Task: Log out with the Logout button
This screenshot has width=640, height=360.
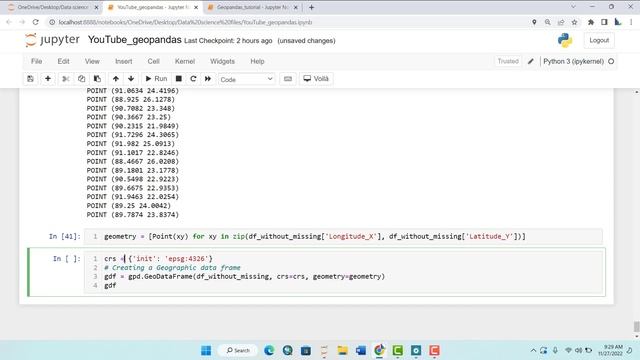Action: coord(599,40)
